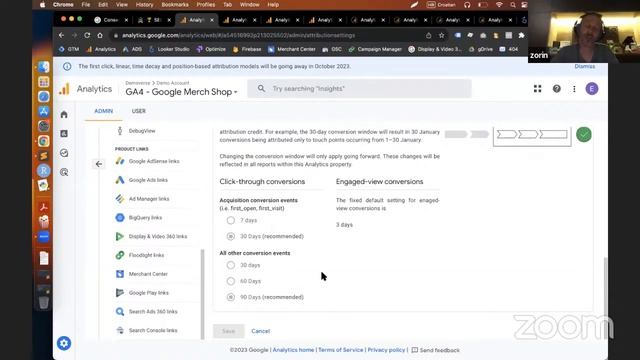Viewport: 640px width, 360px height.
Task: Open the account avatar E
Action: pyautogui.click(x=592, y=89)
